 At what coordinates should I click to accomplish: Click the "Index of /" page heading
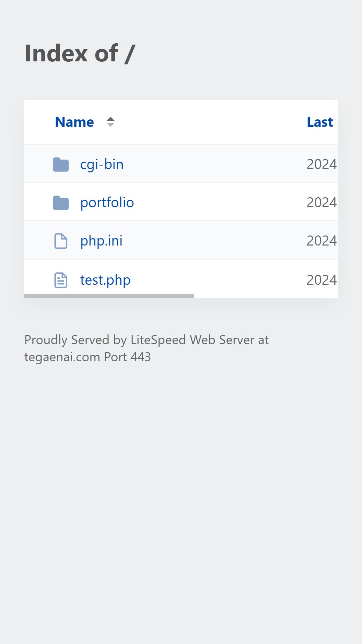click(x=80, y=53)
